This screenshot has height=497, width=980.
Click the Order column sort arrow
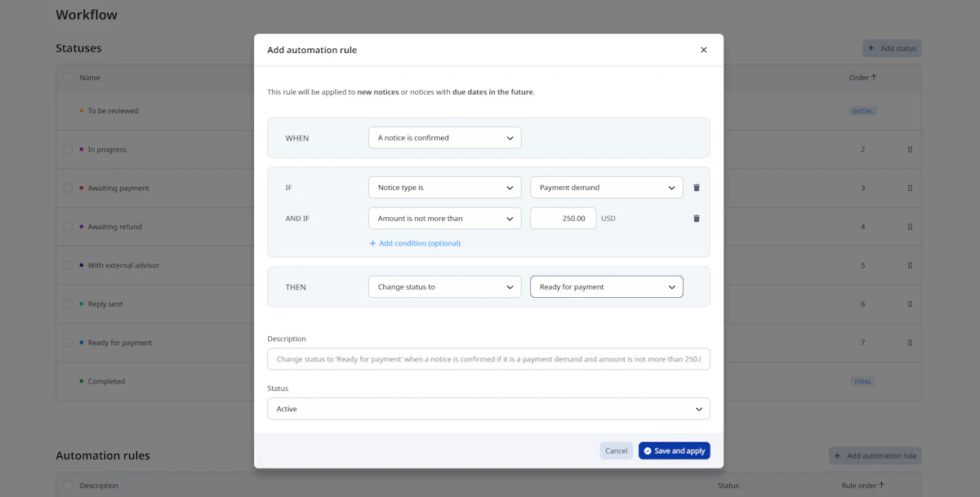pos(874,78)
